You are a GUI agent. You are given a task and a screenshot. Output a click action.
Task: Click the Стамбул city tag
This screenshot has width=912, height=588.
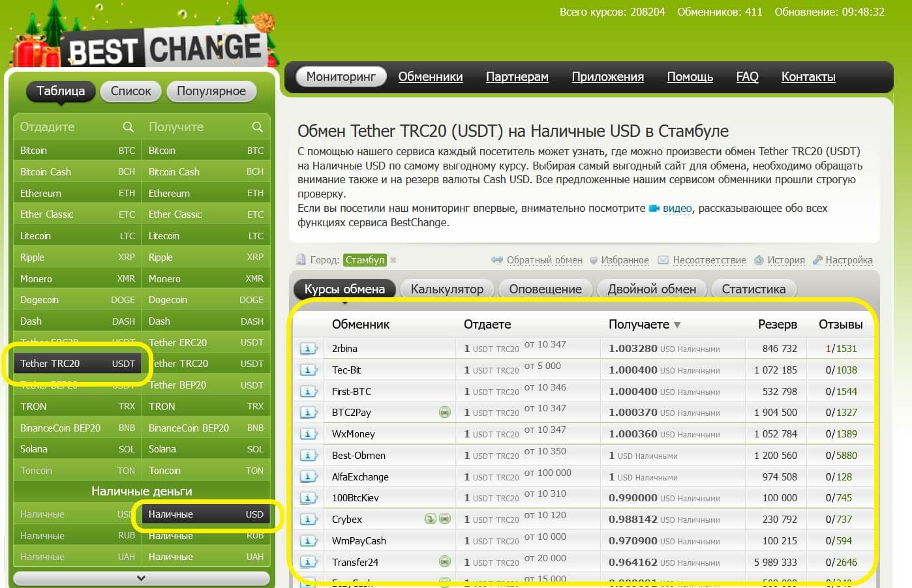pyautogui.click(x=365, y=260)
